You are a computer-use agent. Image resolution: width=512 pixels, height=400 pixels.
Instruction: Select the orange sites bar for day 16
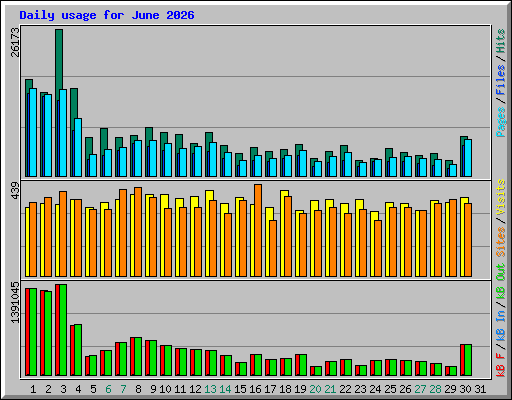coord(258,230)
